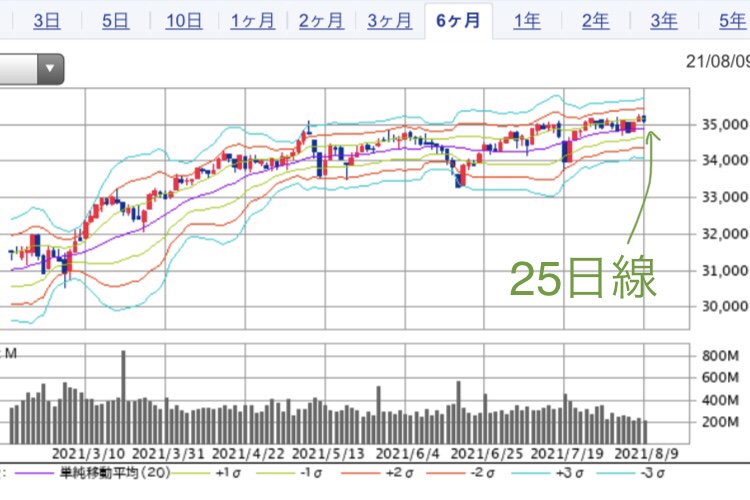Switch to the 2ヶ月 period

tap(321, 21)
